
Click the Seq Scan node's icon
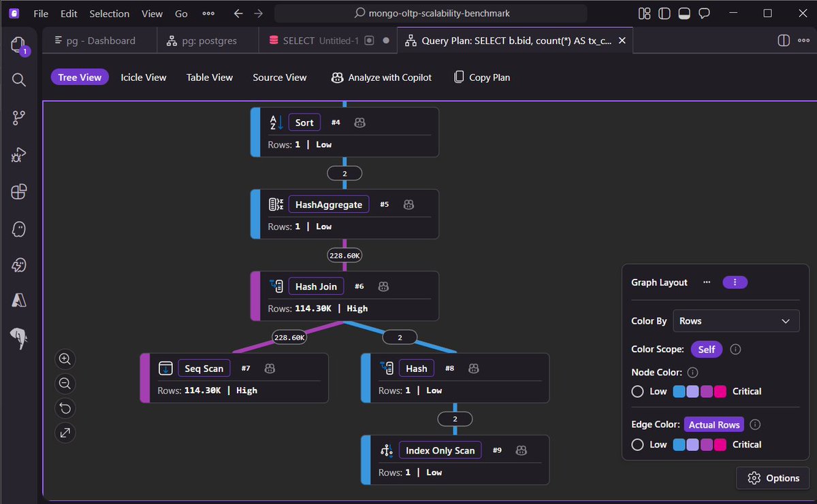[165, 368]
